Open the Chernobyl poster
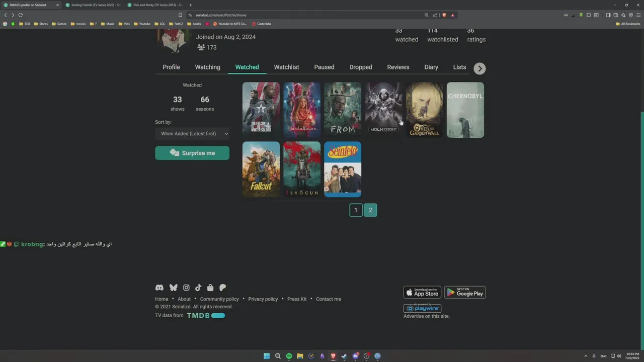 pos(465,110)
